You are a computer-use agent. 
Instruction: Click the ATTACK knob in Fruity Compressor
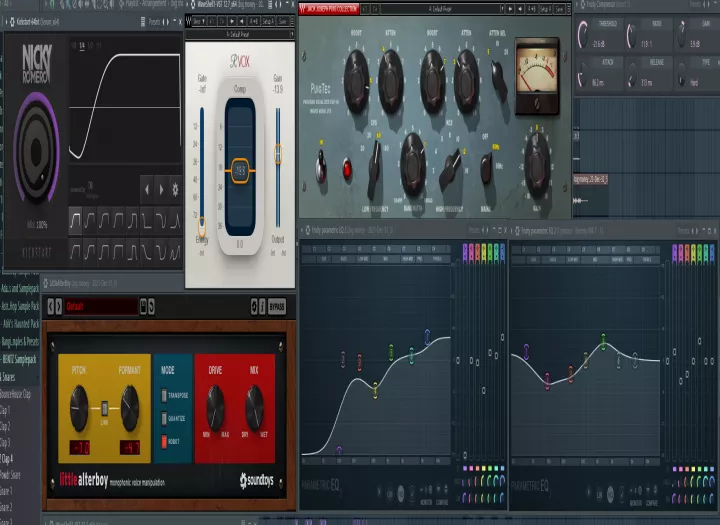click(583, 73)
